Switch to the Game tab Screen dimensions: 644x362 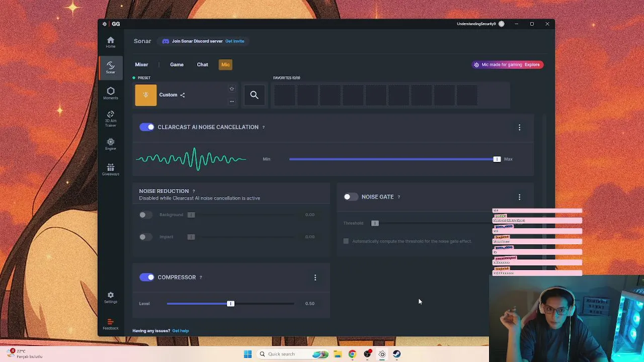pyautogui.click(x=177, y=65)
